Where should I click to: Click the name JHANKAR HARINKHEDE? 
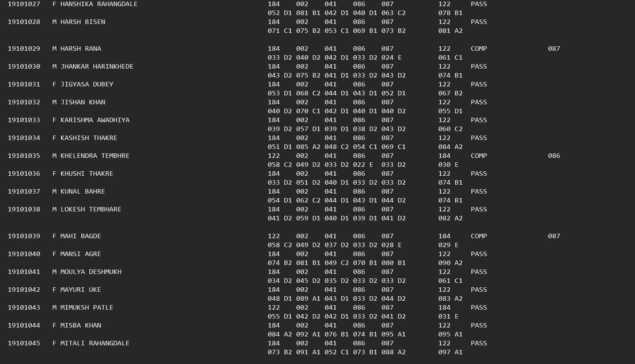97,67
